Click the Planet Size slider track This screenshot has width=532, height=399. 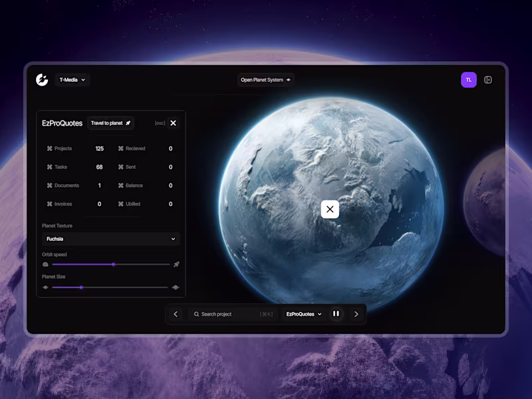click(x=110, y=287)
